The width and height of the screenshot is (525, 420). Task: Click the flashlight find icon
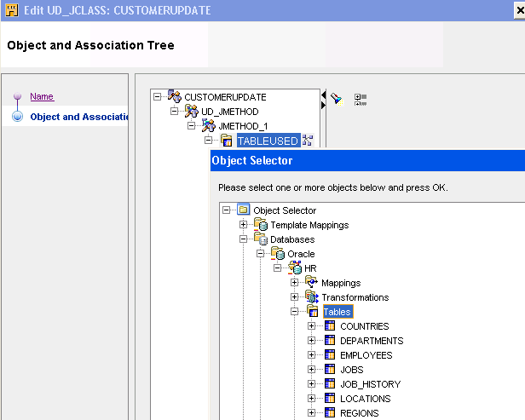tap(336, 99)
